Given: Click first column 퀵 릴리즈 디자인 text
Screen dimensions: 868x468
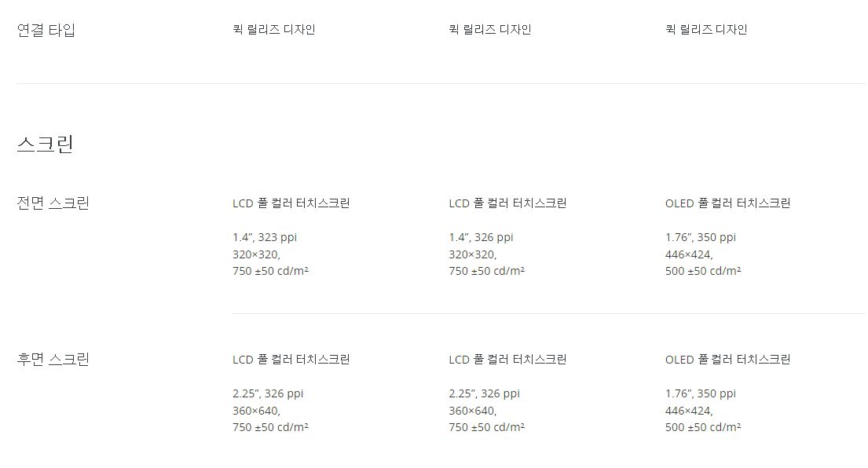Looking at the screenshot, I should point(274,29).
